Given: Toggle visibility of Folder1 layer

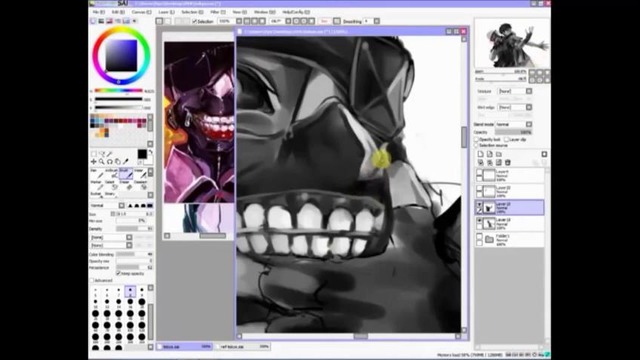Looking at the screenshot, I should click(480, 237).
